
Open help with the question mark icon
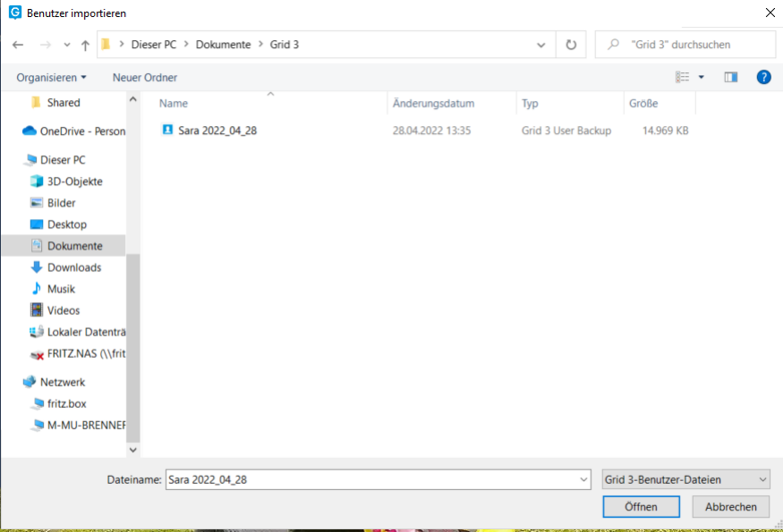pyautogui.click(x=763, y=77)
